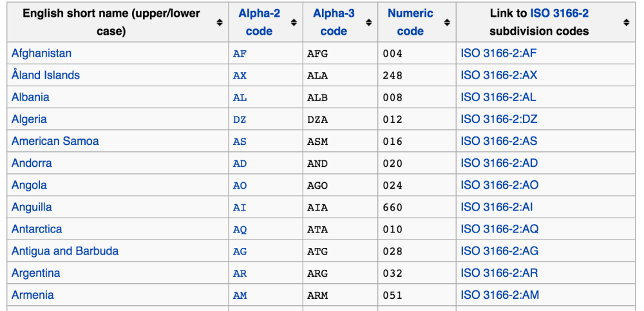
Task: Open the AO alpha-2 code link
Action: (x=240, y=185)
